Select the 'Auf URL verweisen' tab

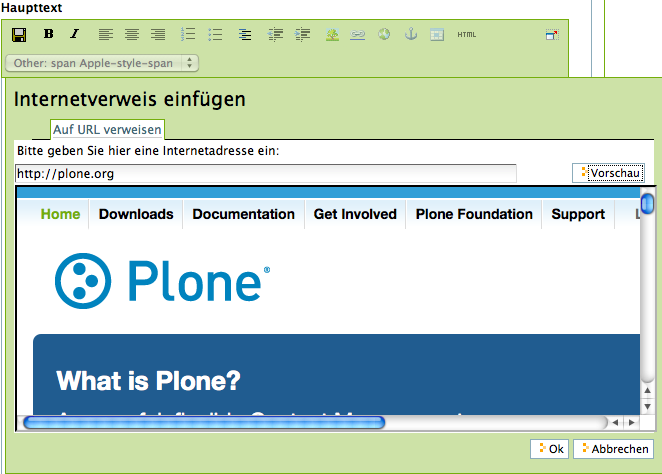click(107, 130)
